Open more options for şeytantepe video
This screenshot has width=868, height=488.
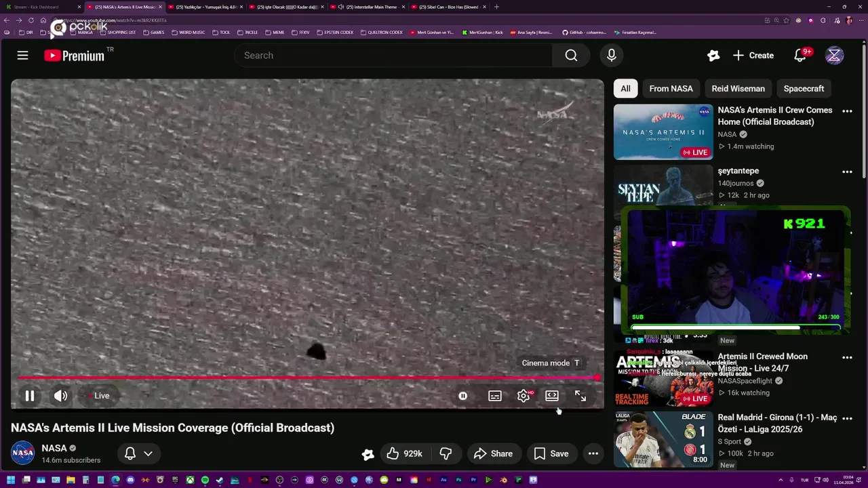[x=847, y=172]
